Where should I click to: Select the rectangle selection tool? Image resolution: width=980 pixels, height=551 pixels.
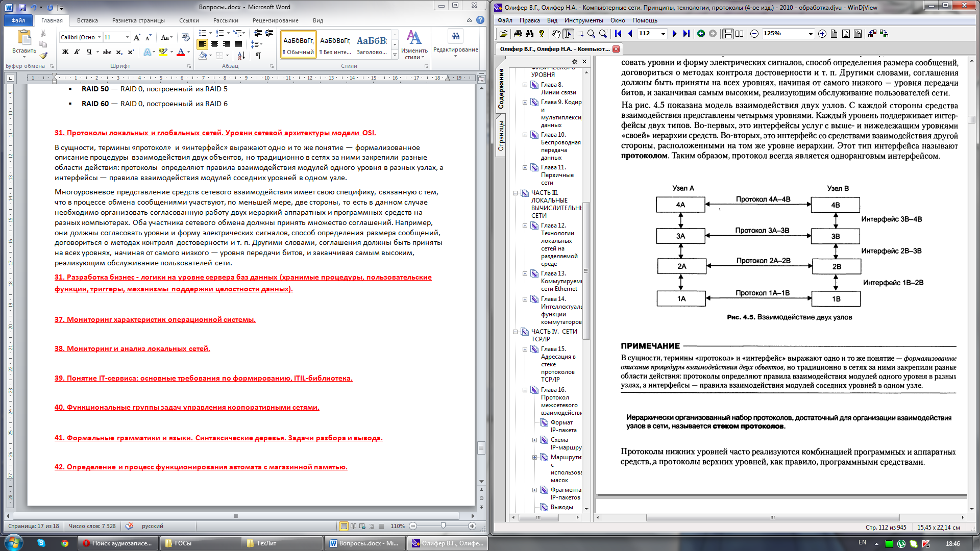[x=579, y=34]
